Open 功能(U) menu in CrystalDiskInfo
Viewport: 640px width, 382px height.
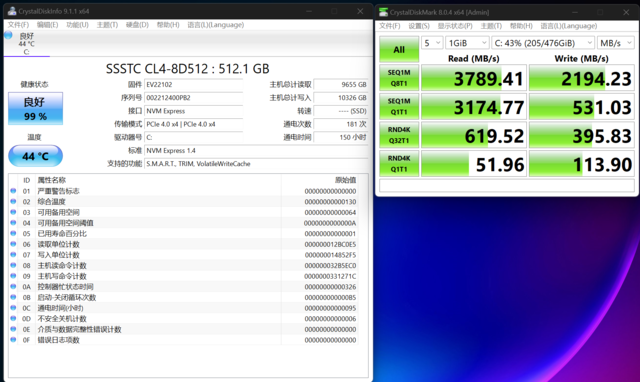[x=78, y=25]
